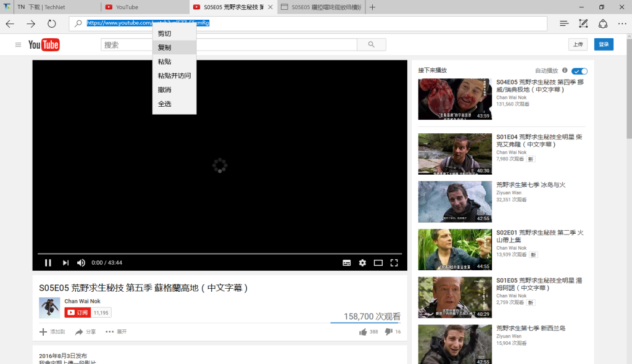Viewport: 632px width, 364px height.
Task: Select 复制 from the context menu
Action: coord(175,48)
